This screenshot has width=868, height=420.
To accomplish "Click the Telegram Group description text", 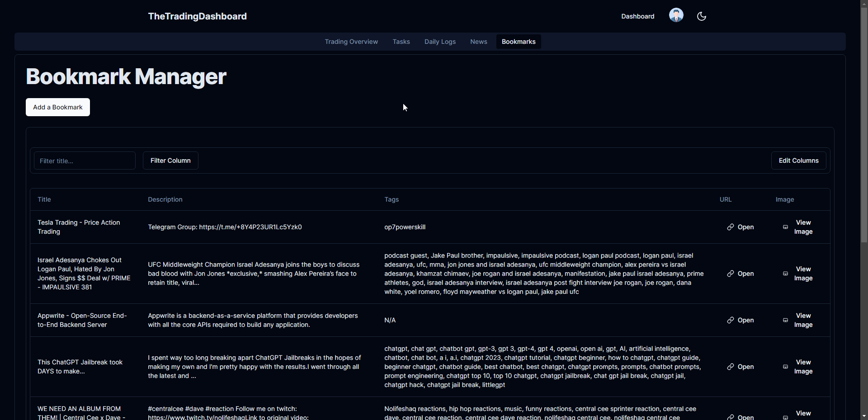I will tap(225, 227).
